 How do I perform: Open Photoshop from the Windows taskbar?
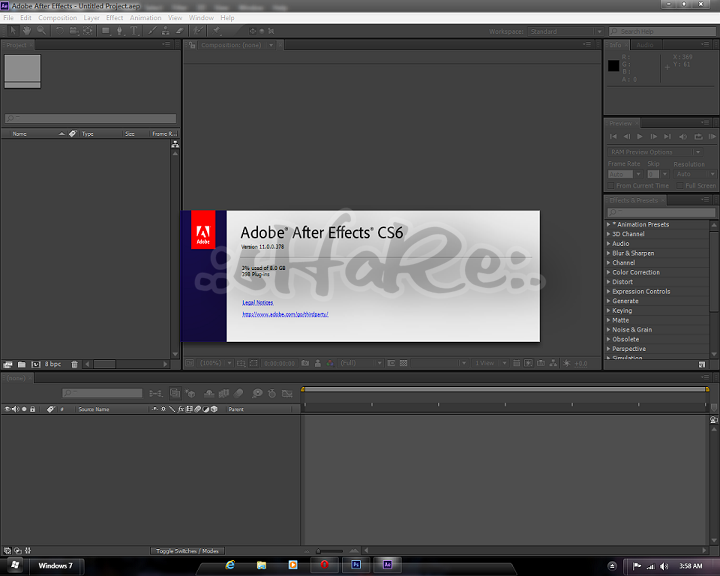click(x=356, y=565)
